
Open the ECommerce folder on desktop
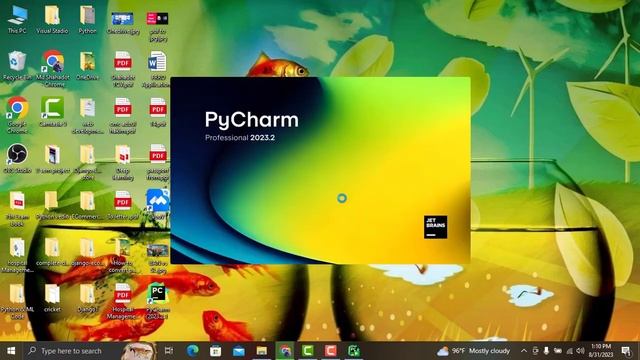pyautogui.click(x=87, y=206)
